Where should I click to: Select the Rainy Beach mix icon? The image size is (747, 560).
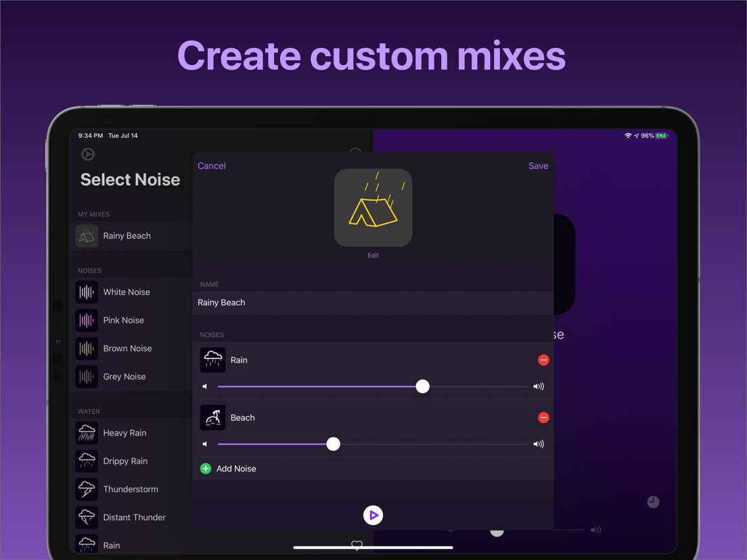(x=87, y=236)
